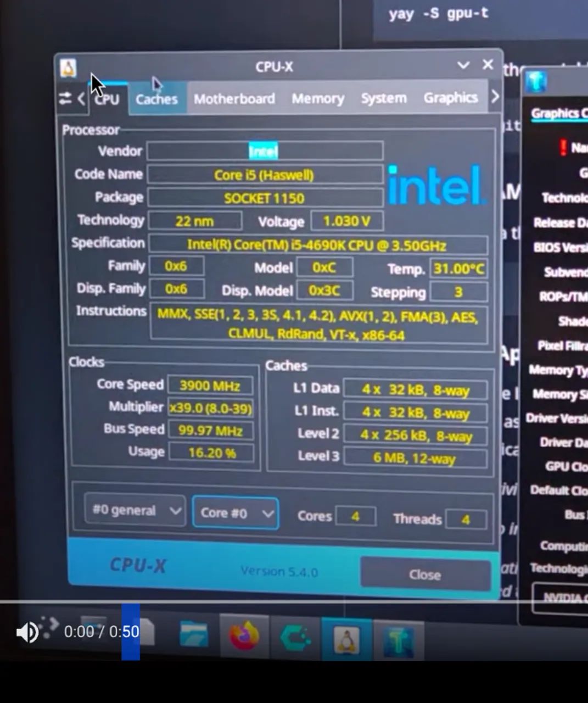Screen dimensions: 588x703
Task: Click the right tab-scroll arrow in CPU-X
Action: (495, 97)
